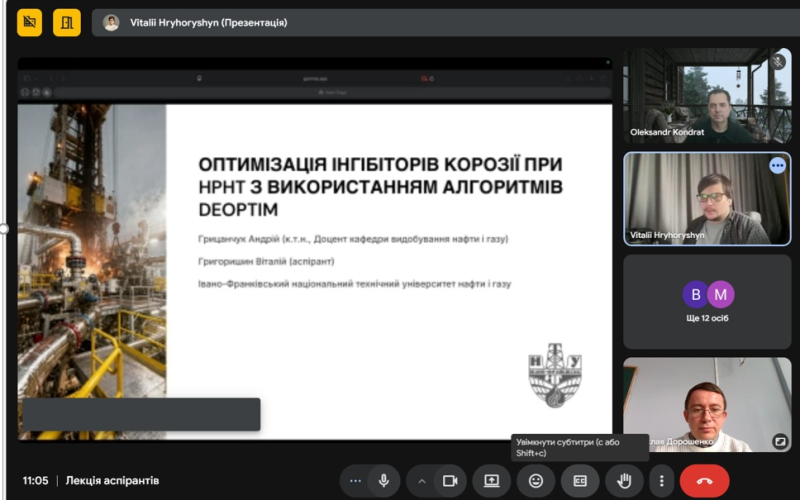The image size is (800, 500).
Task: Click the oil rig image on slide
Action: point(92,272)
